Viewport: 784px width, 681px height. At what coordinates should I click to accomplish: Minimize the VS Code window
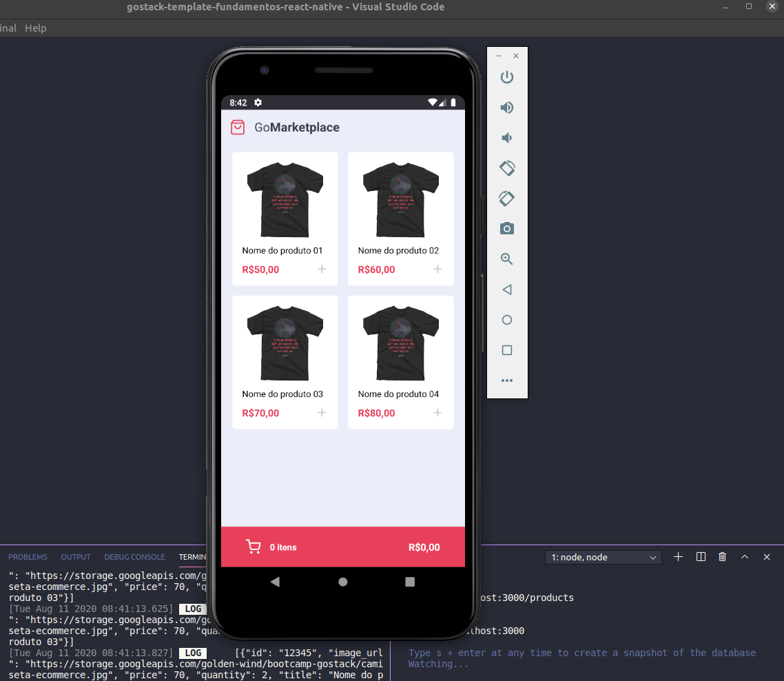[x=725, y=6]
